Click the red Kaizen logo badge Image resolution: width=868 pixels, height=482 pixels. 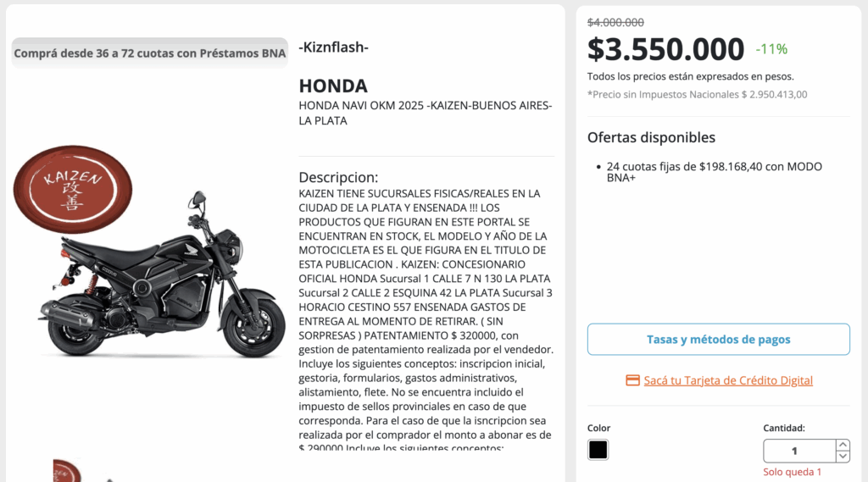[72, 187]
